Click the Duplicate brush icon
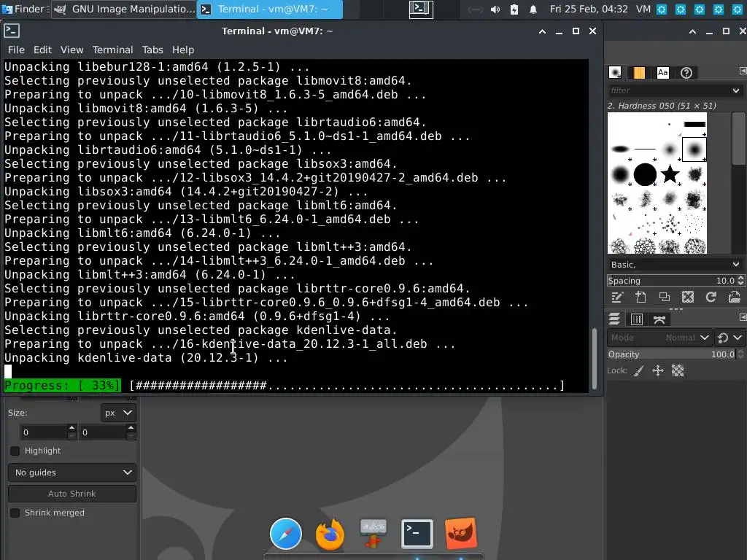 [x=664, y=297]
